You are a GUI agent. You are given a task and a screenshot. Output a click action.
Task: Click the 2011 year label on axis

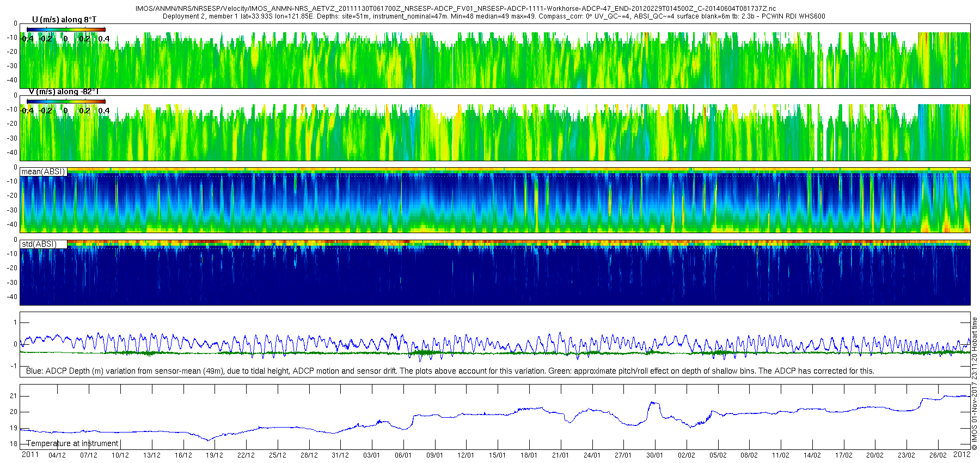point(30,455)
